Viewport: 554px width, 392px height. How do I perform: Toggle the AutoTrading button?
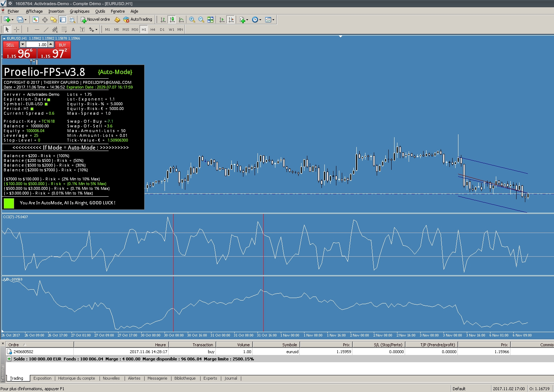pos(138,20)
